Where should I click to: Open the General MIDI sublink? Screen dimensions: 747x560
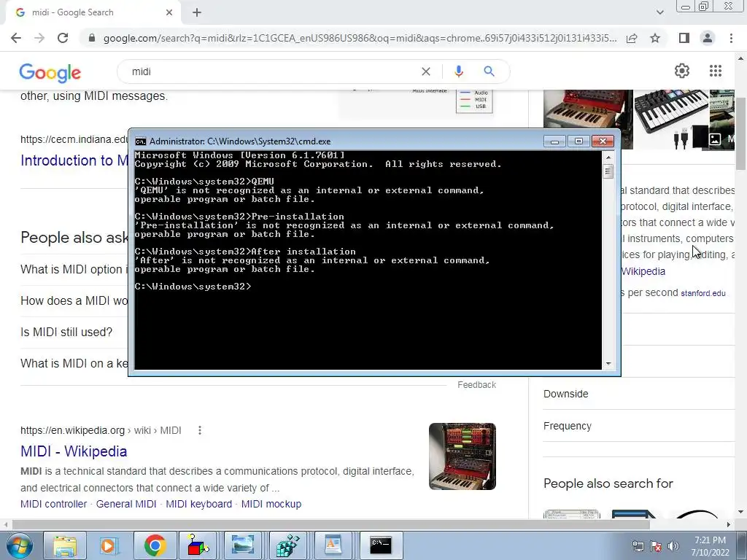point(126,504)
